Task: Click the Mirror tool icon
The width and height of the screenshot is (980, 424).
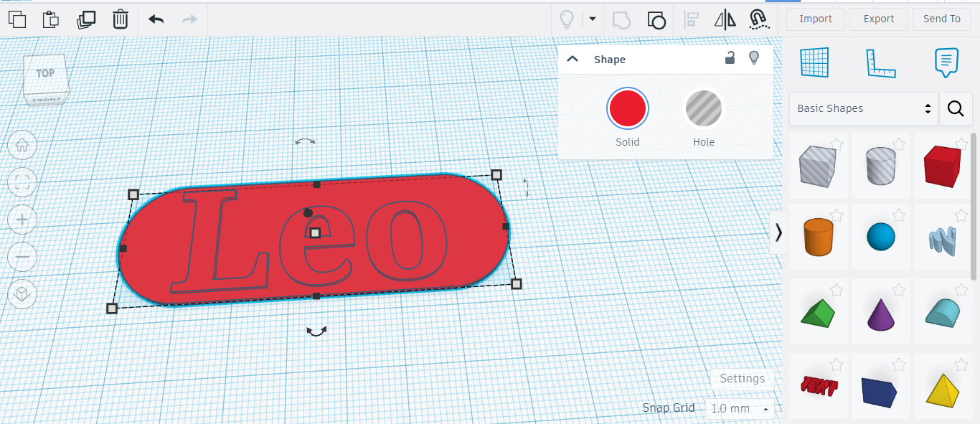Action: point(725,19)
